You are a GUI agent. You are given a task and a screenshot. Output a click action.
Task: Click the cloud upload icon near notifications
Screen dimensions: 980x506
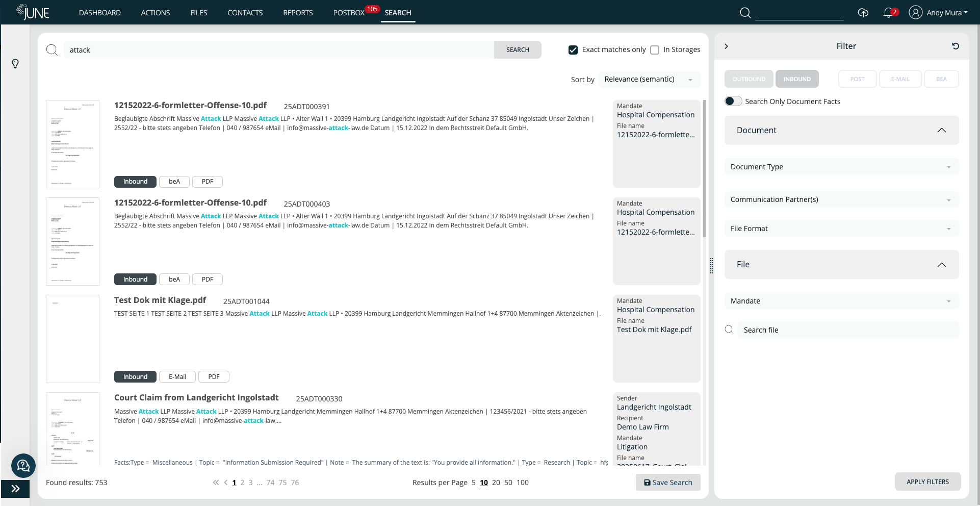pos(863,12)
